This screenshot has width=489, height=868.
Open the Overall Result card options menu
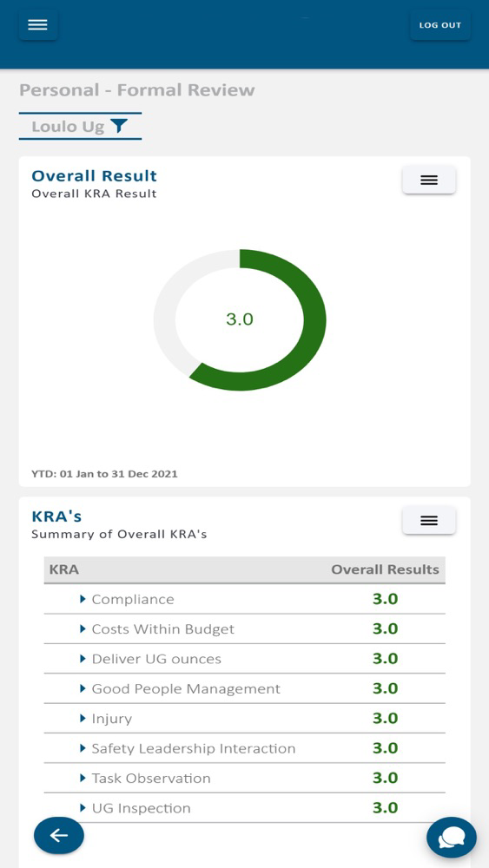click(x=429, y=180)
